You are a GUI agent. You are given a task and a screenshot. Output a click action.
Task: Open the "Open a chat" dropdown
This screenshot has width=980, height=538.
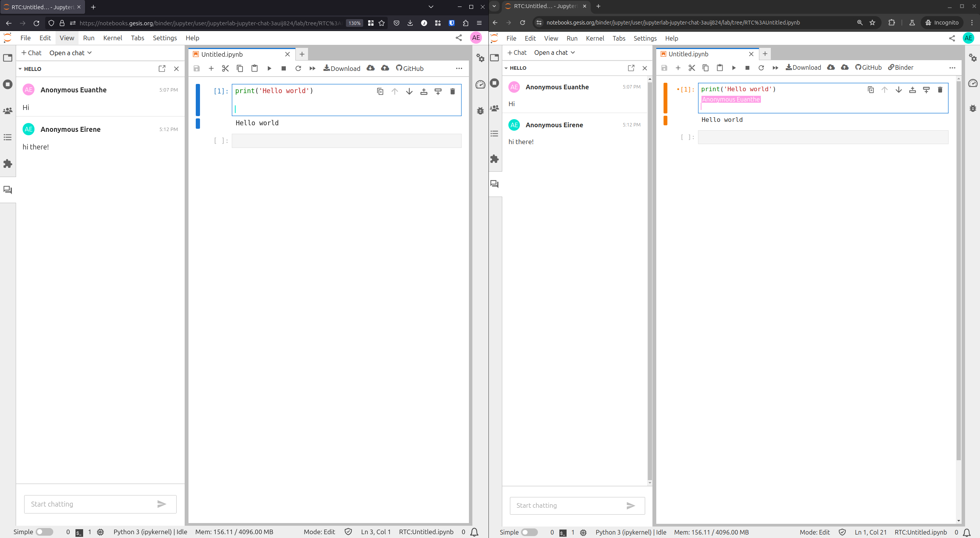click(70, 52)
